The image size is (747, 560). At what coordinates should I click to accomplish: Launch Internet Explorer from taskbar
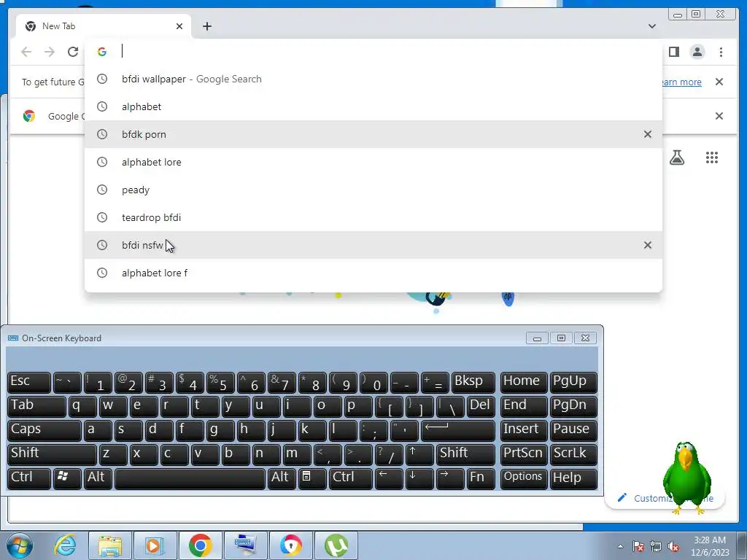65,545
